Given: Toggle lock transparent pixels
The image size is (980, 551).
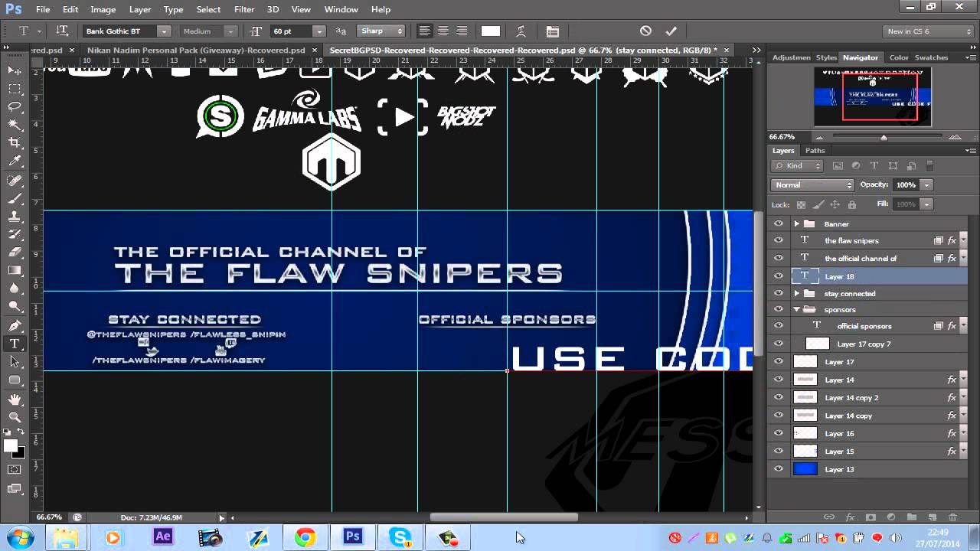Looking at the screenshot, I should (801, 204).
